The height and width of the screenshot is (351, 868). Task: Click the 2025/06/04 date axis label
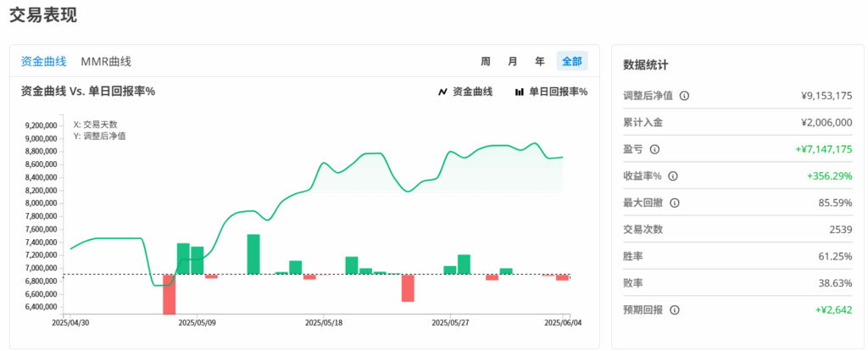click(563, 323)
